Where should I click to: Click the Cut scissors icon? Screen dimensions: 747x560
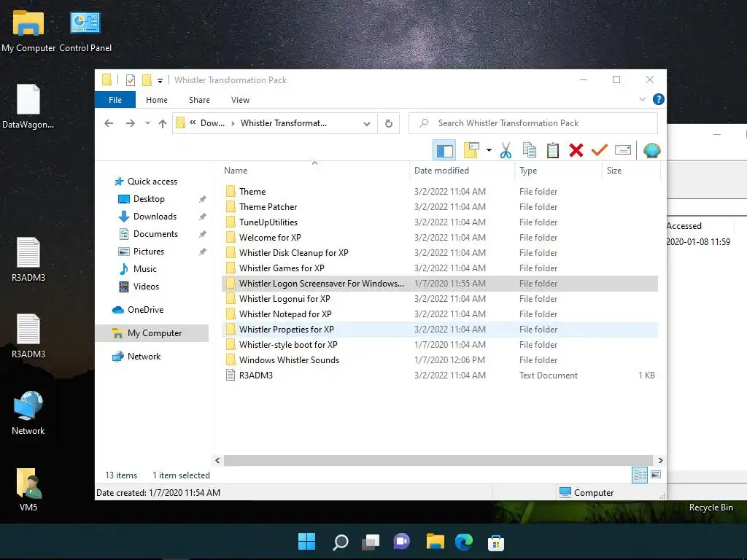[x=506, y=150]
